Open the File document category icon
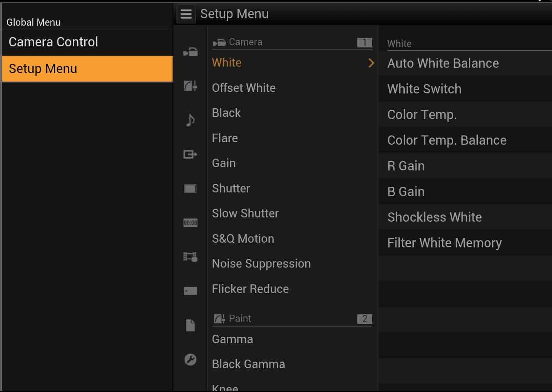Screen dimensions: 552x392 190,325
